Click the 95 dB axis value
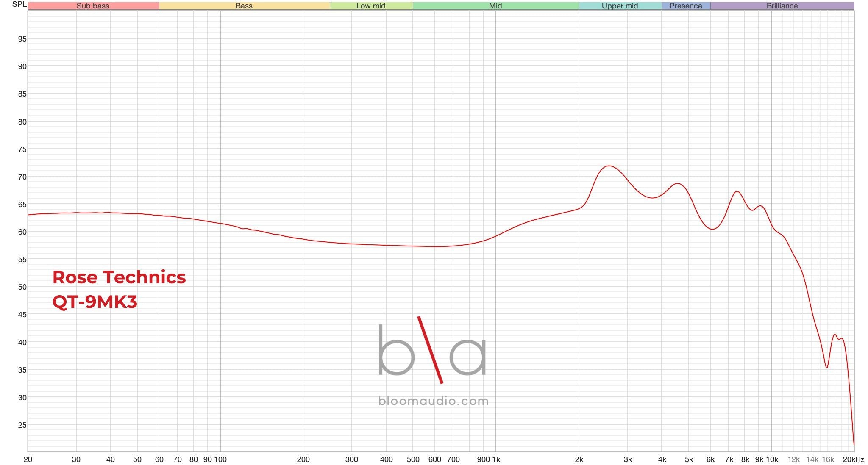This screenshot has width=868, height=465. coord(22,39)
